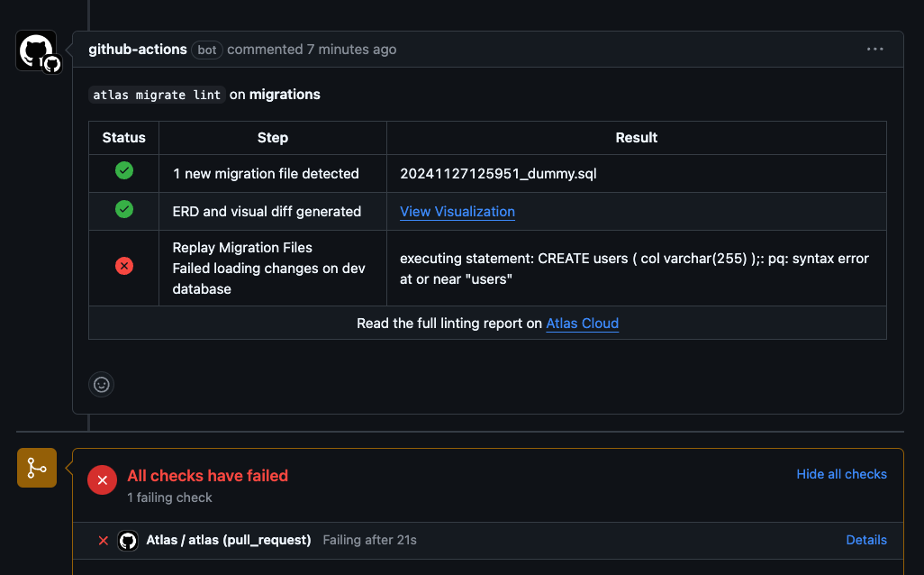Click the green check on ERD generated row

click(123, 211)
